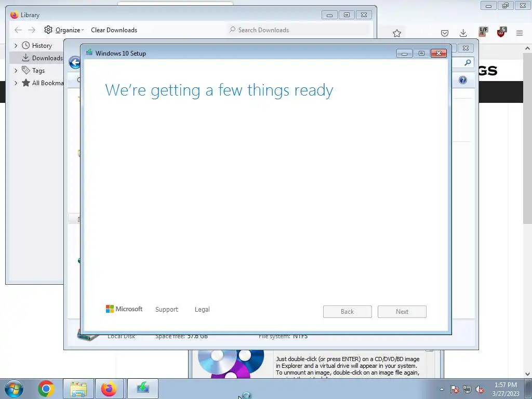Click Windows 10 Setup taskbar icon
The height and width of the screenshot is (399, 532).
click(x=143, y=389)
